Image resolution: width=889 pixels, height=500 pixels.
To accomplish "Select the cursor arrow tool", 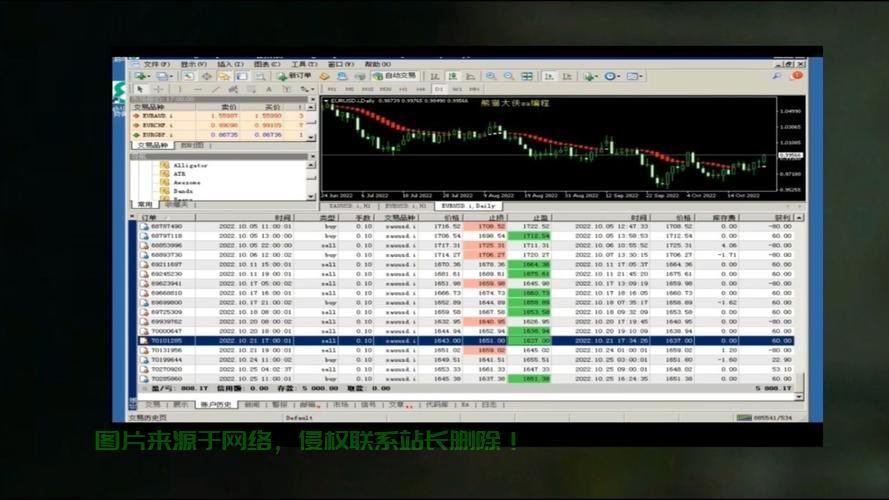I will click(x=141, y=89).
